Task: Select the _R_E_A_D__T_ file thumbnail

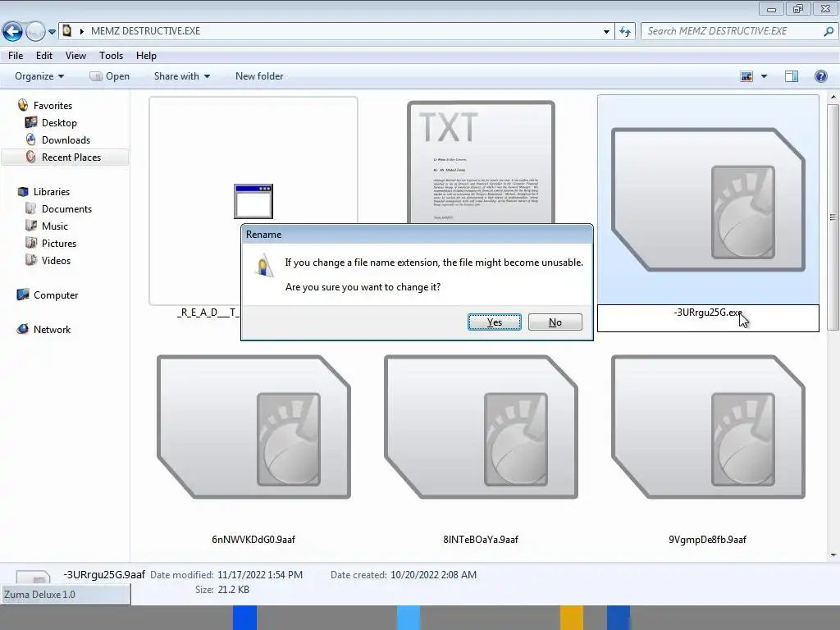Action: [x=253, y=201]
